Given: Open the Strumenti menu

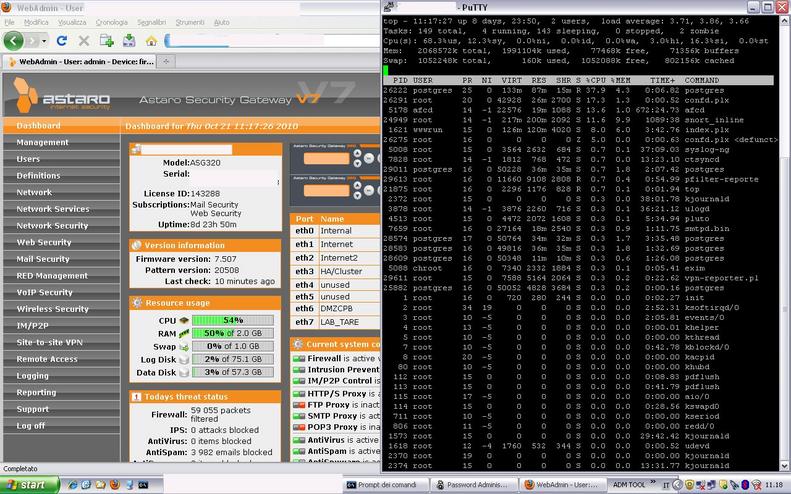Looking at the screenshot, I should pos(190,22).
